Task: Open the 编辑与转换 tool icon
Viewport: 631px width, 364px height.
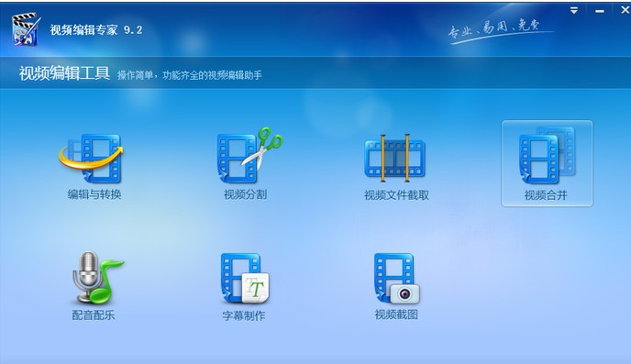Action: point(92,159)
